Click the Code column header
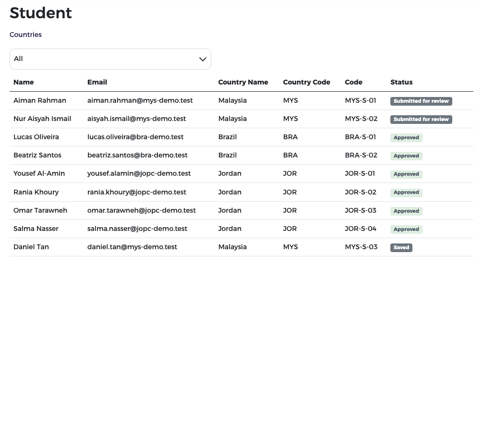The height and width of the screenshot is (448, 483). pos(354,82)
